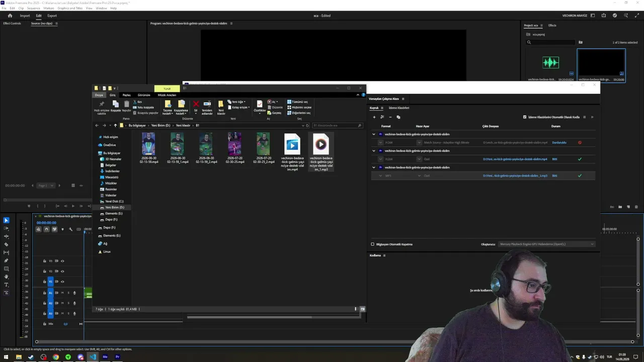The height and width of the screenshot is (362, 644).
Task: Open Media Encoder from taskbar
Action: pos(105,357)
